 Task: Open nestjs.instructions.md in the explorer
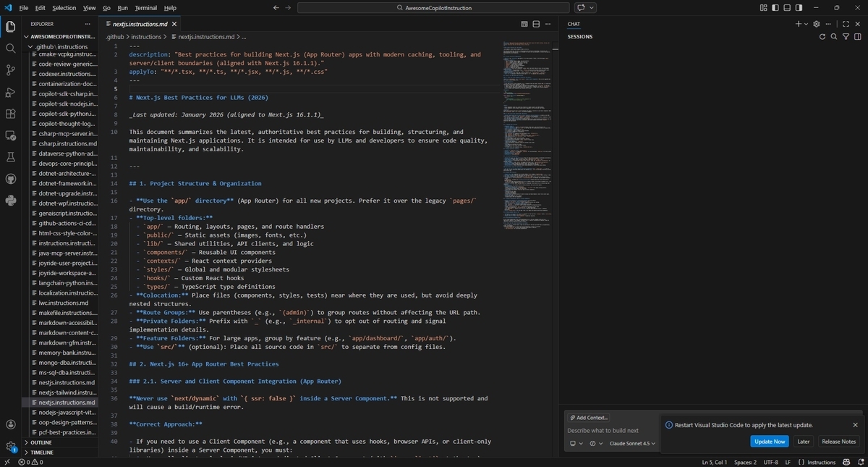pos(67,382)
